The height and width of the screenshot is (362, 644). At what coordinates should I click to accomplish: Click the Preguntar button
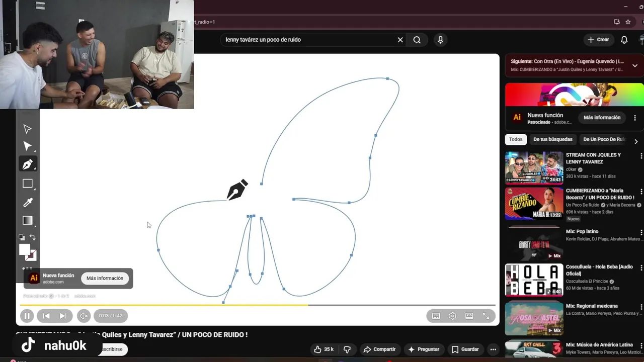coord(424,349)
